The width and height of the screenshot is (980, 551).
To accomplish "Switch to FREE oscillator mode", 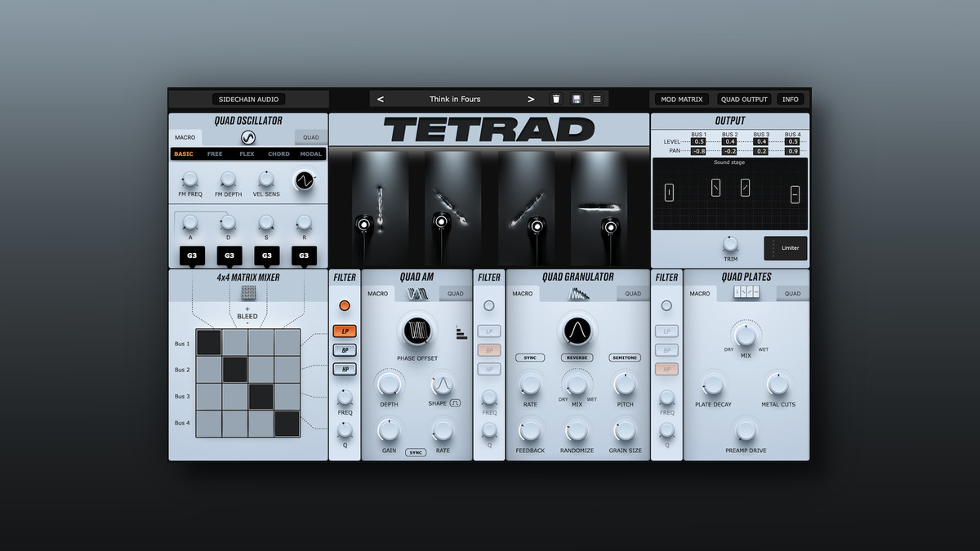I will (215, 153).
